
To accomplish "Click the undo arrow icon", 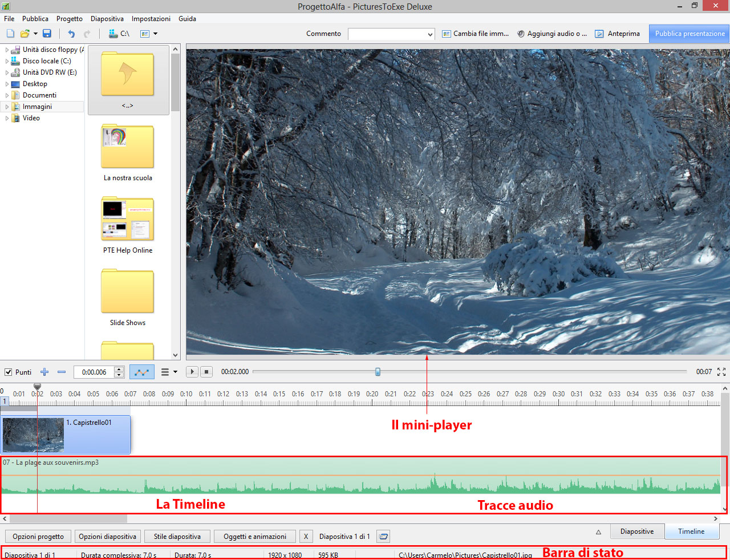I will [71, 34].
